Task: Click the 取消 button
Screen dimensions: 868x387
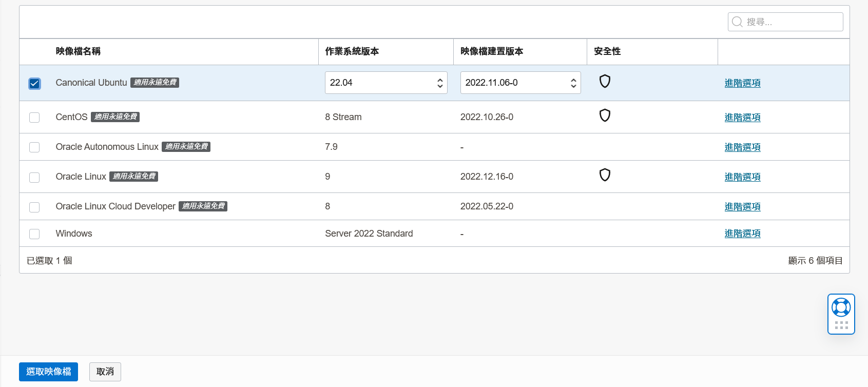Action: click(x=105, y=372)
